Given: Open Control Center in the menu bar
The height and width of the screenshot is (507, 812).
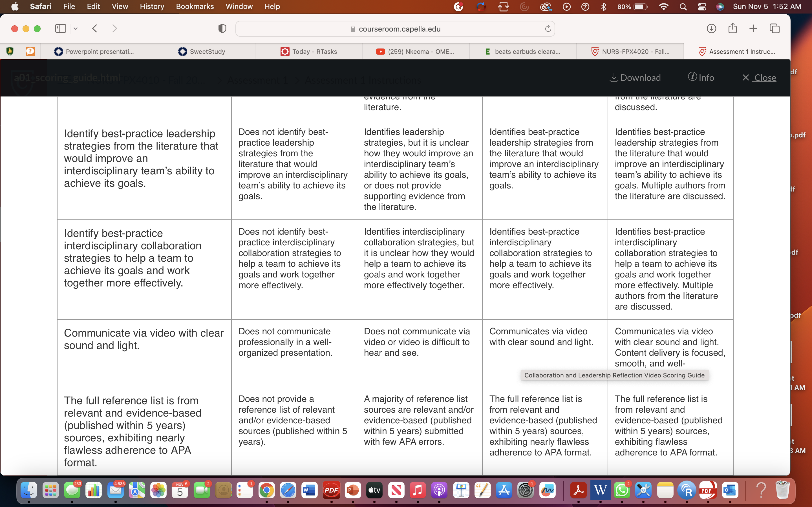Looking at the screenshot, I should click(701, 6).
